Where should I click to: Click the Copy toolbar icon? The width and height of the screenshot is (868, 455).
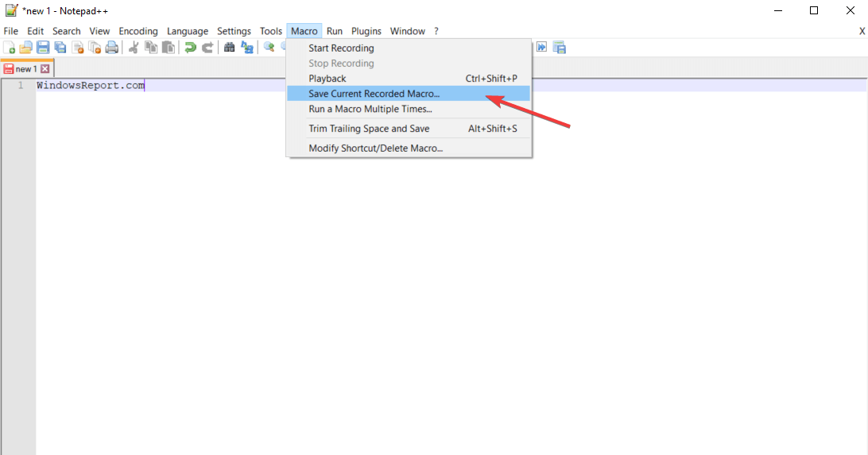[x=150, y=48]
